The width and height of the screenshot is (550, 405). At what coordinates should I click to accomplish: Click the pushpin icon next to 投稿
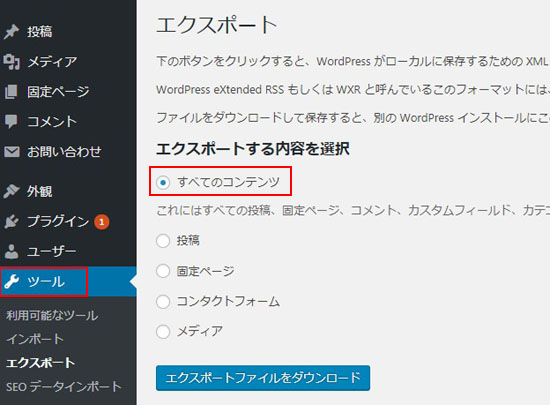tap(11, 32)
